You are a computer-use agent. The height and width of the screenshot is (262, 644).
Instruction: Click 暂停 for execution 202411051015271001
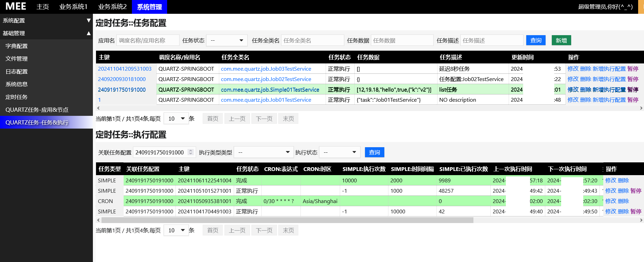[636, 191]
